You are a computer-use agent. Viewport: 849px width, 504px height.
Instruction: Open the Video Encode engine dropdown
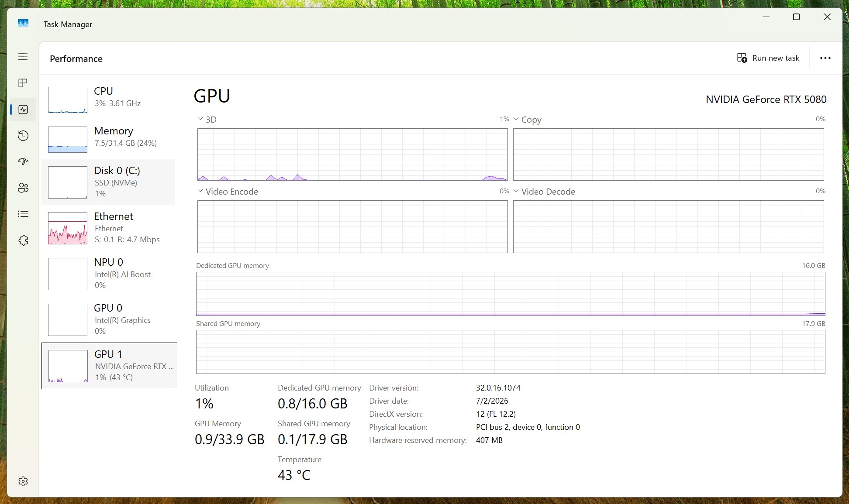[x=200, y=191]
